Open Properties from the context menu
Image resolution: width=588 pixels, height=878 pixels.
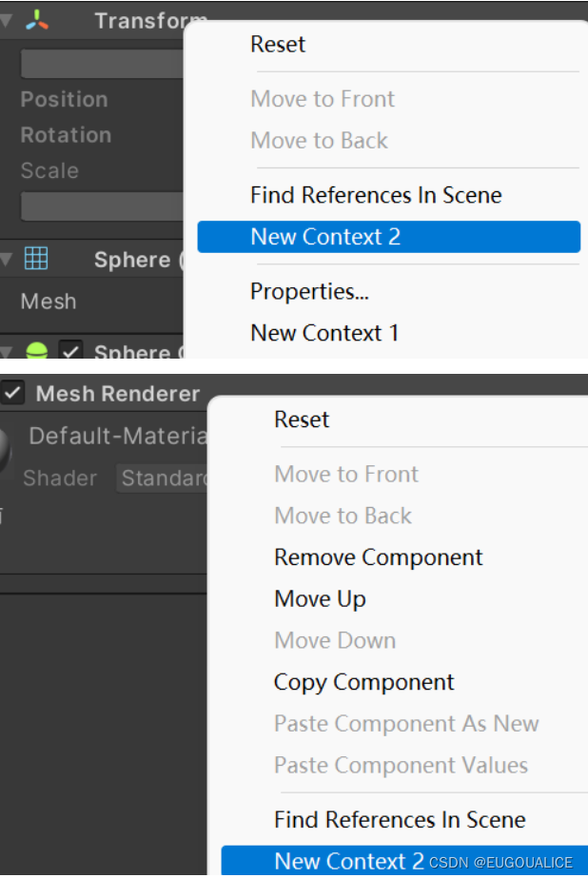tap(295, 291)
